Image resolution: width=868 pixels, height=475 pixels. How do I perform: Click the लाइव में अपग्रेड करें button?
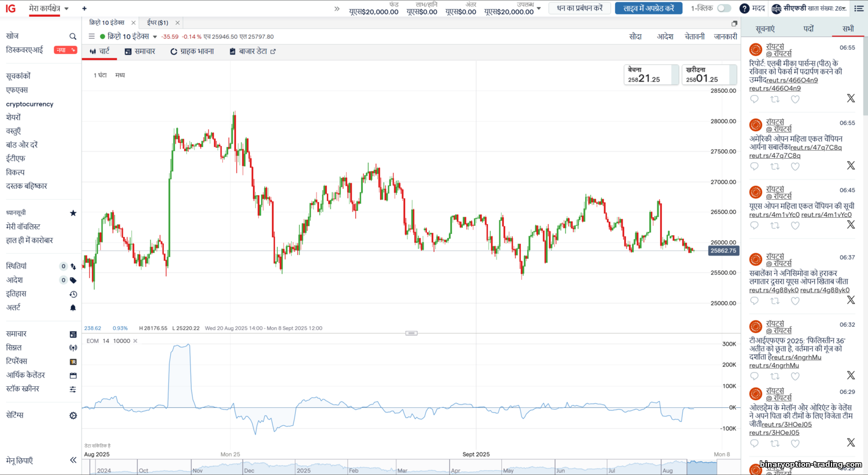648,8
